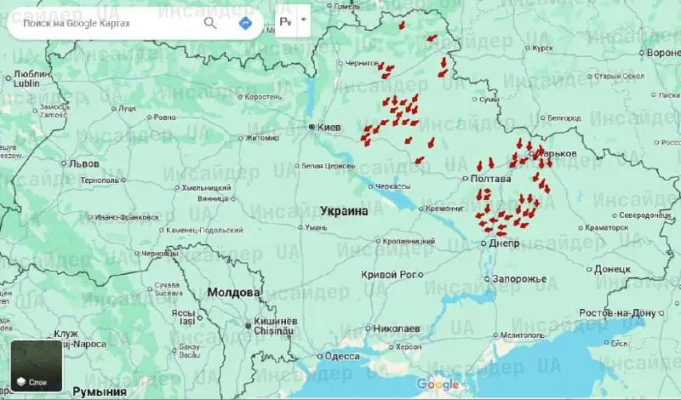Click the Ростов-на-Дону city label
This screenshot has height=400, width=681.
625,313
